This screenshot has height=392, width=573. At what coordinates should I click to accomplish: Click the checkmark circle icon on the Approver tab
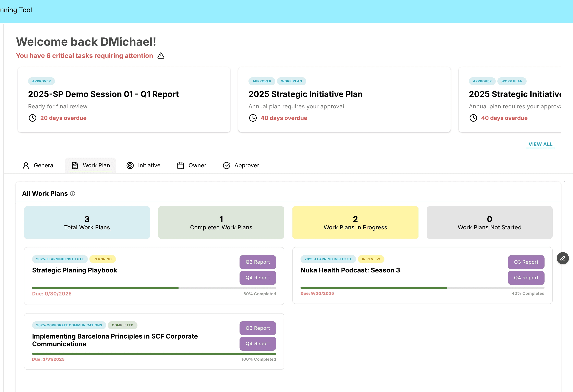point(226,166)
